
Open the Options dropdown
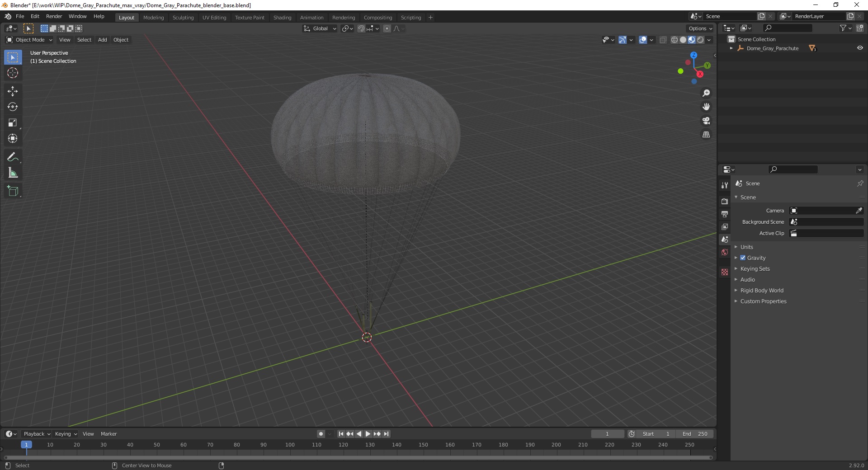tap(700, 28)
